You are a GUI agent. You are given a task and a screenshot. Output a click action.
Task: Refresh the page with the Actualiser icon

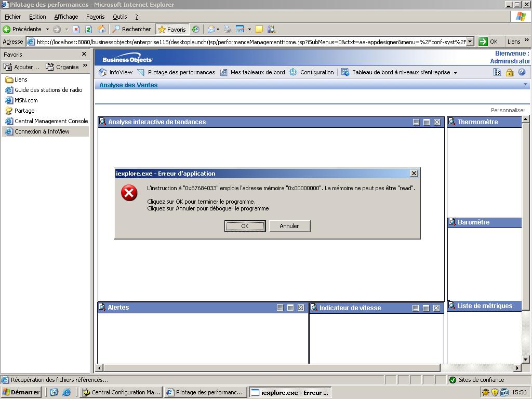tap(88, 29)
